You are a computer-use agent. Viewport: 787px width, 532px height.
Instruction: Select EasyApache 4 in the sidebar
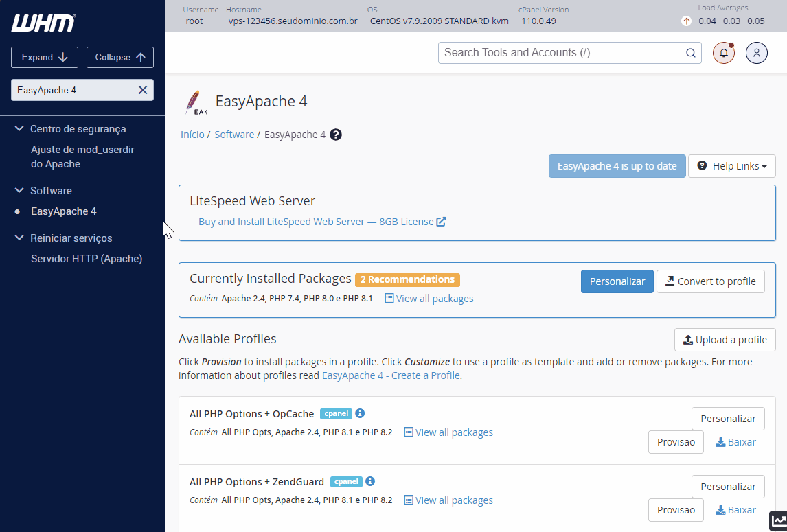(x=64, y=211)
